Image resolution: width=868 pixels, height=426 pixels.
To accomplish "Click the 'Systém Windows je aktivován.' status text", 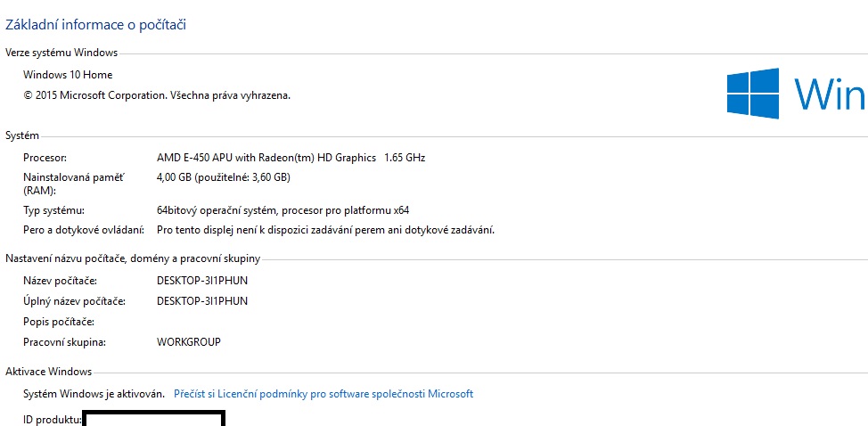I will pyautogui.click(x=94, y=393).
